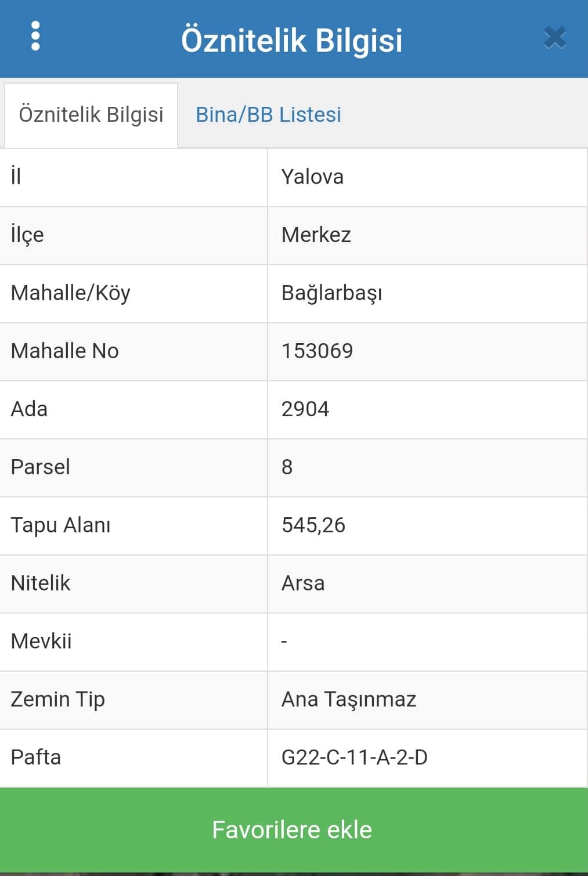
Task: Click the Öznitelik Bilgisi header title
Action: click(x=292, y=40)
